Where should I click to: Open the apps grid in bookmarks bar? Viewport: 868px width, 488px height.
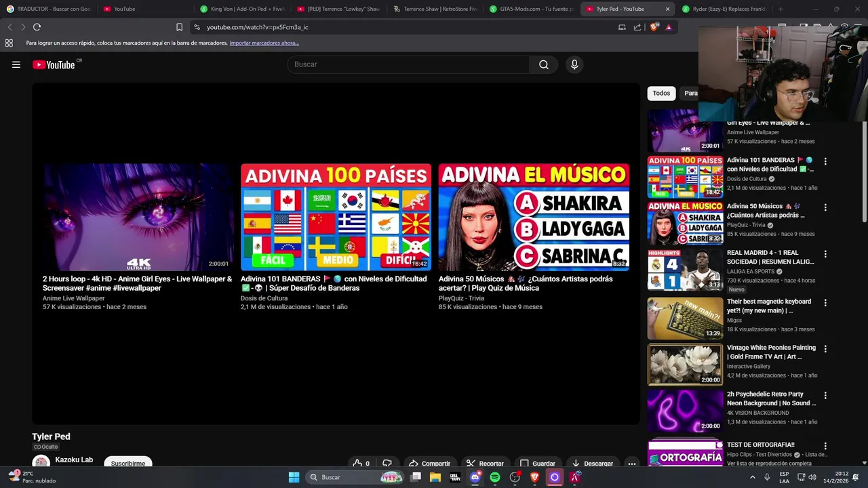(9, 43)
